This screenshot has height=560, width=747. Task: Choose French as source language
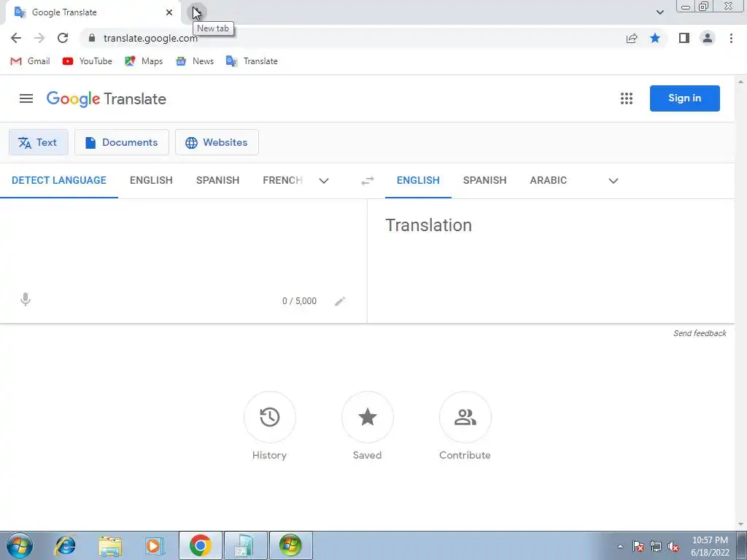[x=282, y=181]
